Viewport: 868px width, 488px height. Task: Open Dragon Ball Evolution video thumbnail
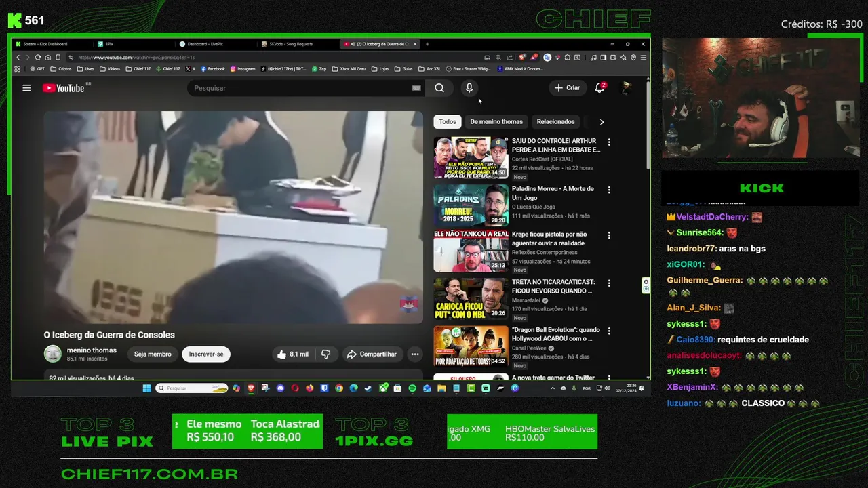[471, 346]
